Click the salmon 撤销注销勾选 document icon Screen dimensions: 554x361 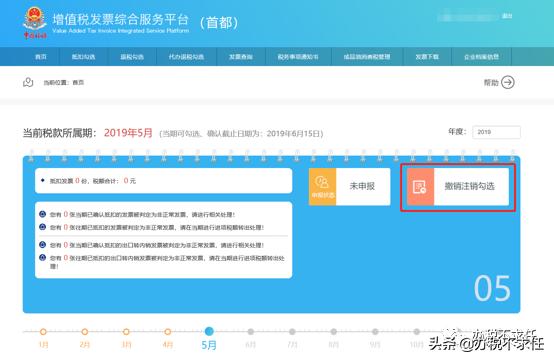tap(420, 187)
